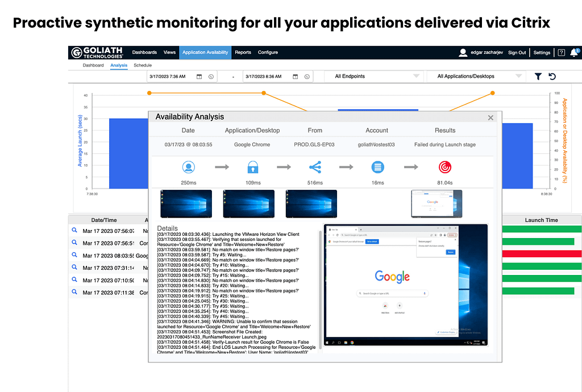Click the Sign Out link
Viewport: 582px width, 392px height.
coord(517,52)
